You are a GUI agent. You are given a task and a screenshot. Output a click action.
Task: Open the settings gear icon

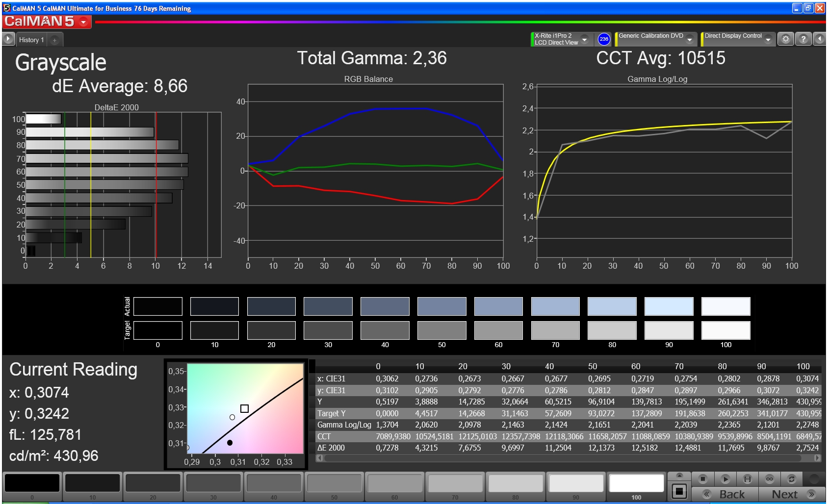coord(786,39)
